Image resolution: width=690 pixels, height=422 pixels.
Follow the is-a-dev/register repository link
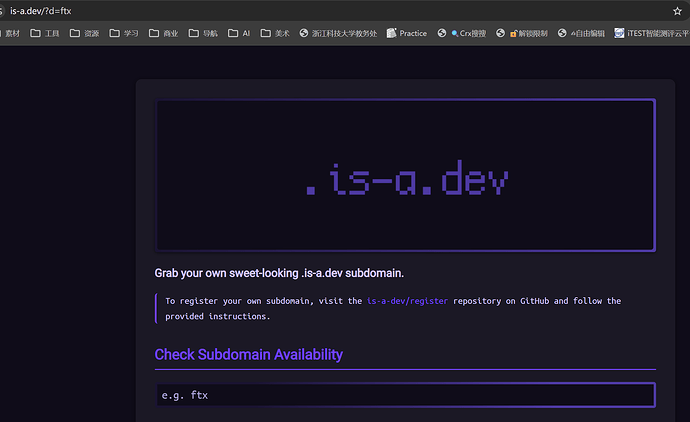point(407,301)
